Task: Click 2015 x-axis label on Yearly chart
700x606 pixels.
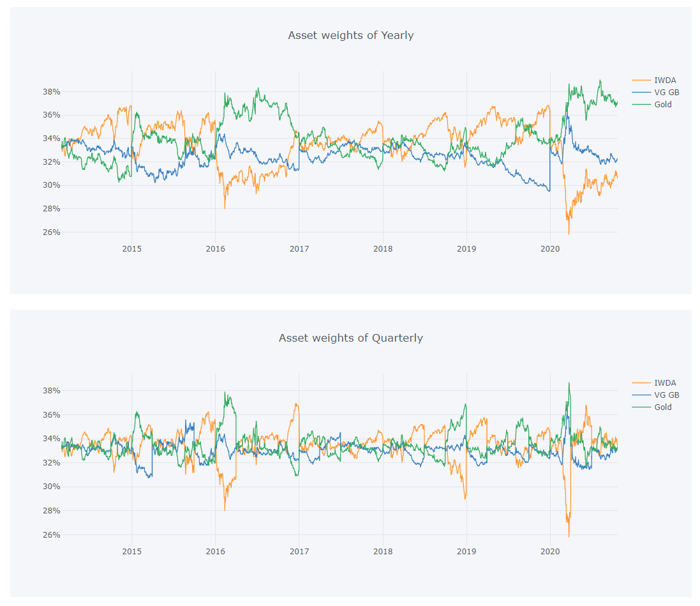Action: coord(131,248)
